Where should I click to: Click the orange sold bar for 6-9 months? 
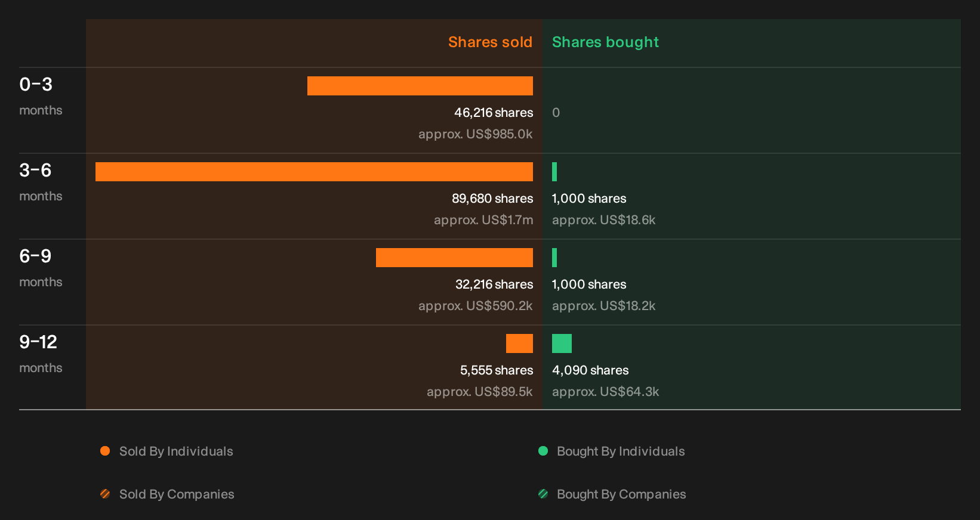point(454,258)
